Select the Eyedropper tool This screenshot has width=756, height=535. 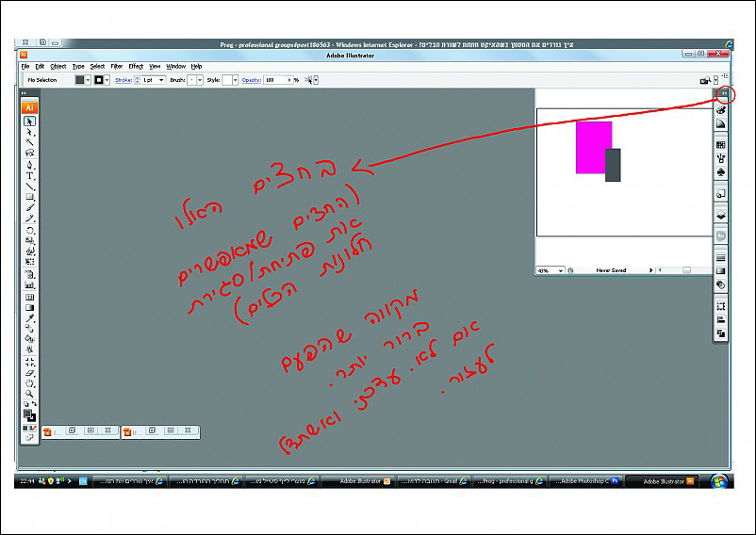click(x=30, y=317)
